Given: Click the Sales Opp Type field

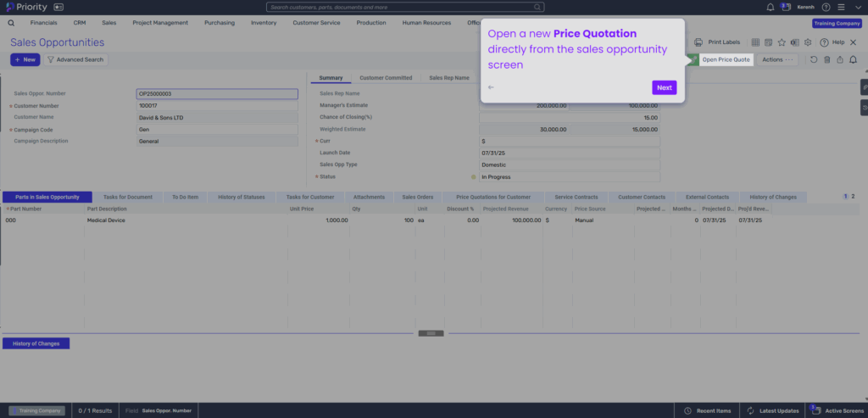Looking at the screenshot, I should pyautogui.click(x=570, y=164).
